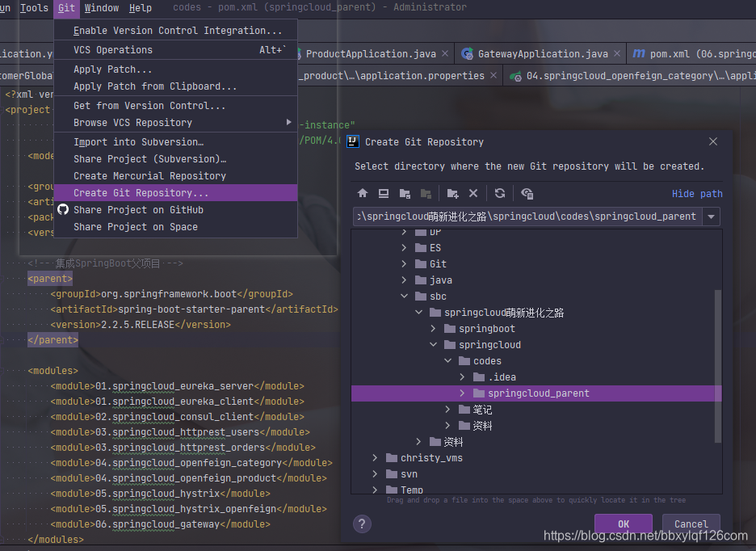
Task: Click the module directory toolbar icon
Action: pyautogui.click(x=426, y=193)
